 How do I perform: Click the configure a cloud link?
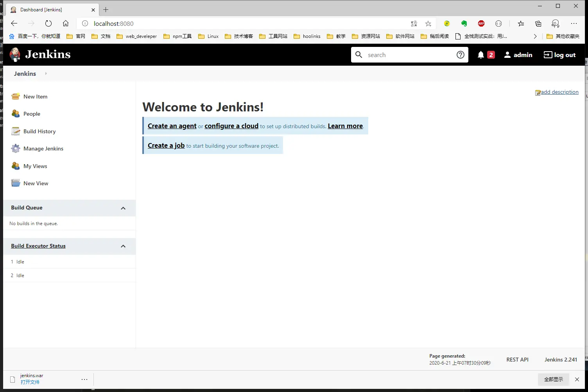click(231, 126)
